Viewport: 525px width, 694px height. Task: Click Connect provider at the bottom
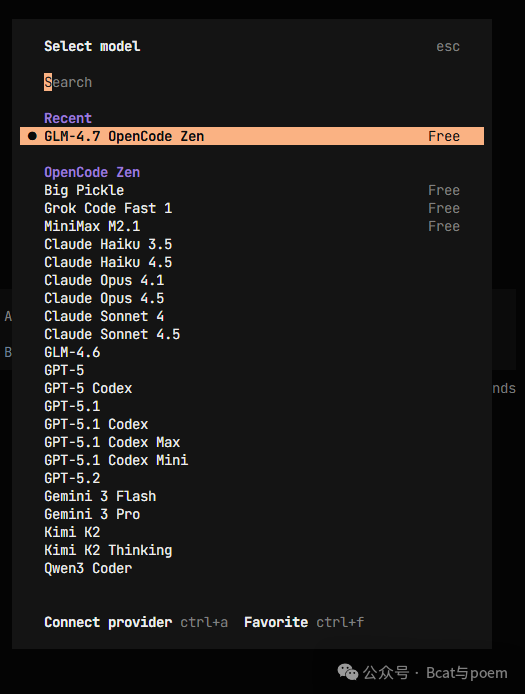108,622
